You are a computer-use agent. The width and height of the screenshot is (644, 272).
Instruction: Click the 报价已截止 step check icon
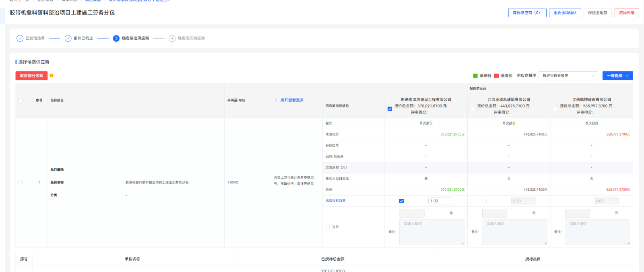point(68,38)
